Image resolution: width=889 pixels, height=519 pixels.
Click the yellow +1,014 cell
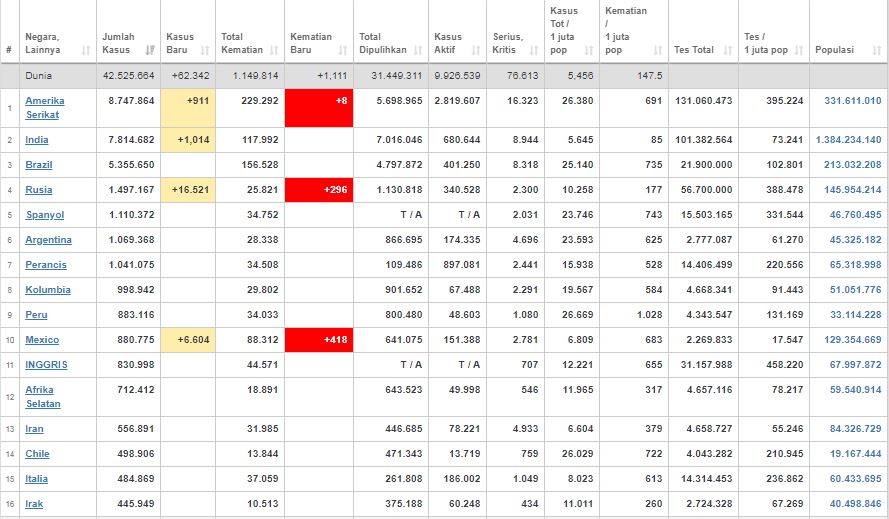188,140
